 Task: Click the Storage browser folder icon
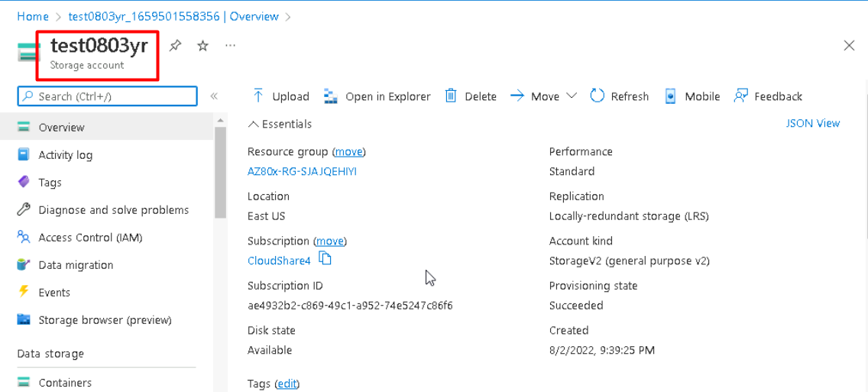23,319
